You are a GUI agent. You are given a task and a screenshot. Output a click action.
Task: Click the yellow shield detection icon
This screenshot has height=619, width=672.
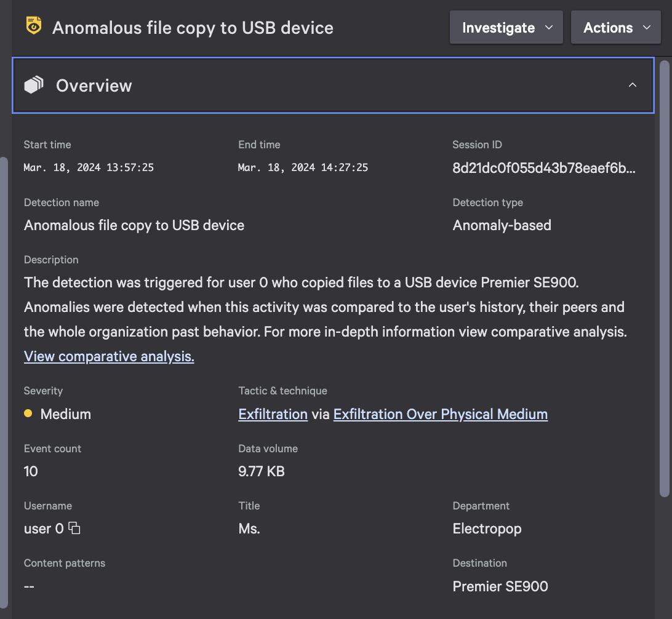coord(34,26)
